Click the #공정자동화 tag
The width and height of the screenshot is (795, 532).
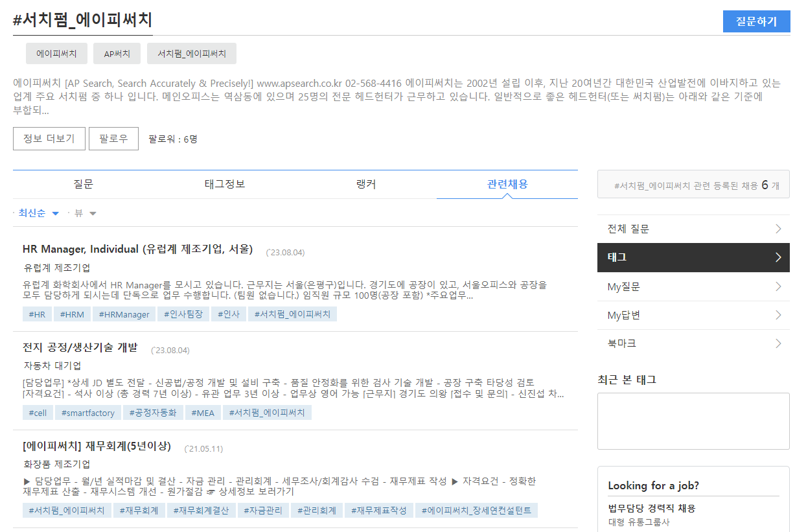(153, 413)
